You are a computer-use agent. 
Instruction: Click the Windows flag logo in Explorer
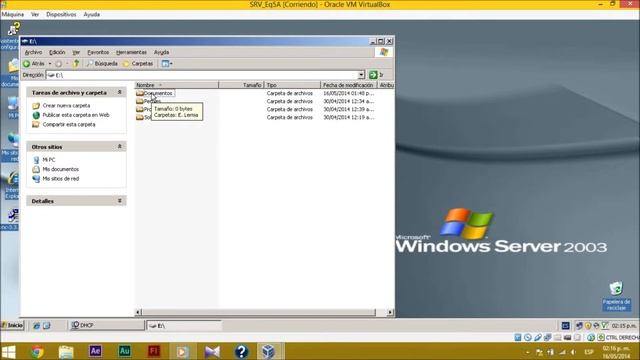click(384, 52)
